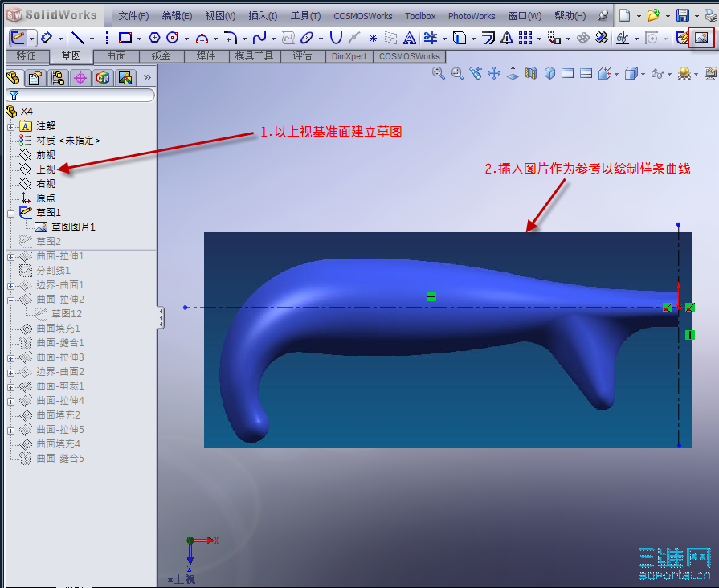This screenshot has width=719, height=588.
Task: Click the rollback bar below 草图2
Action: coord(80,251)
